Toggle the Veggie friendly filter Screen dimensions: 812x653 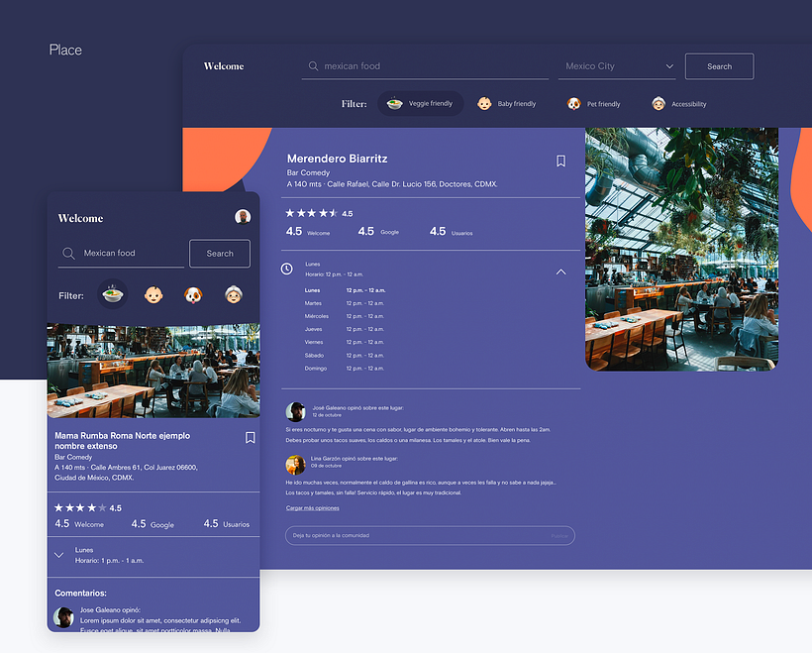pos(421,104)
